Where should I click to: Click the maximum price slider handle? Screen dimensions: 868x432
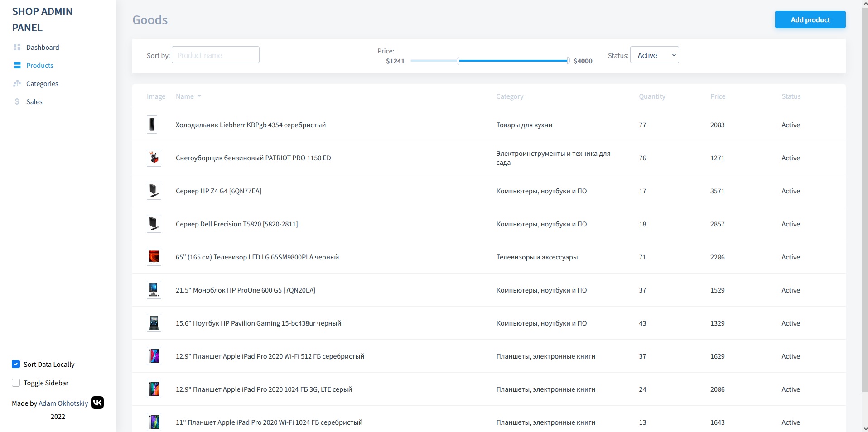pyautogui.click(x=568, y=61)
